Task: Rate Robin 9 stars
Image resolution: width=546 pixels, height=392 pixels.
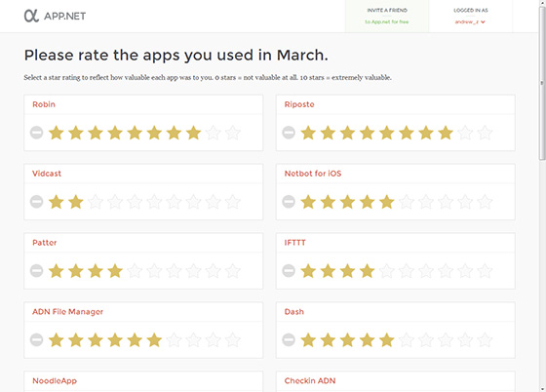Action: (214, 133)
